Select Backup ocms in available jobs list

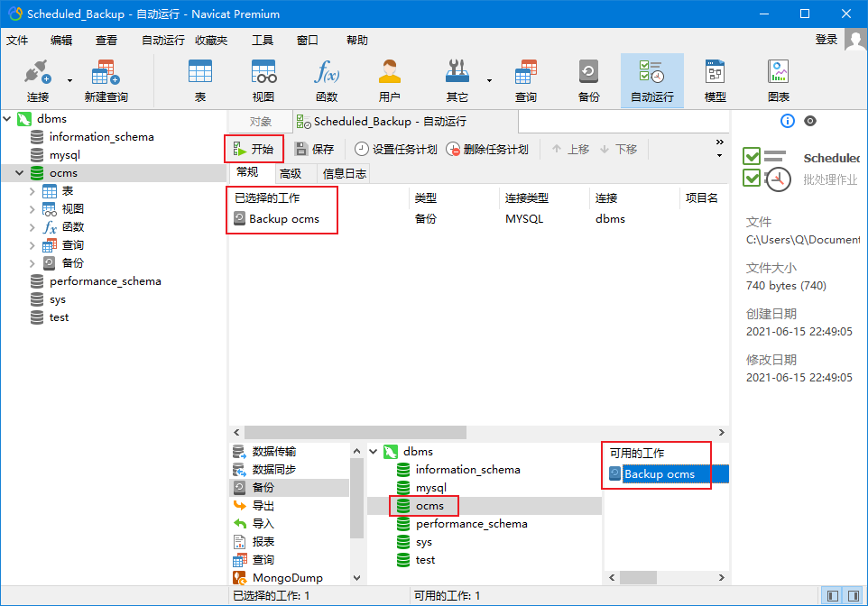[x=659, y=474]
